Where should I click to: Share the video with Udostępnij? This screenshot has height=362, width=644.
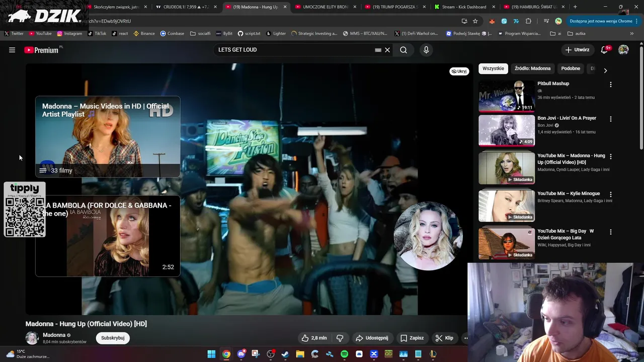click(x=372, y=338)
